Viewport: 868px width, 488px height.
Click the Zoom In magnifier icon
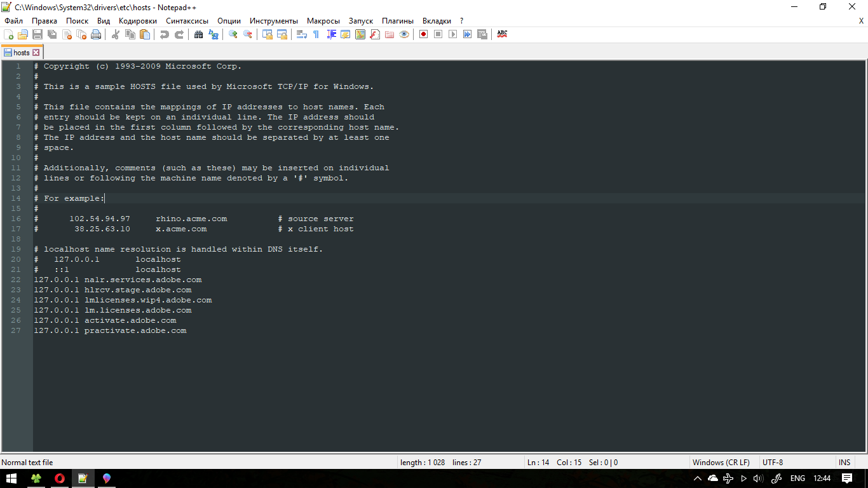pyautogui.click(x=233, y=34)
